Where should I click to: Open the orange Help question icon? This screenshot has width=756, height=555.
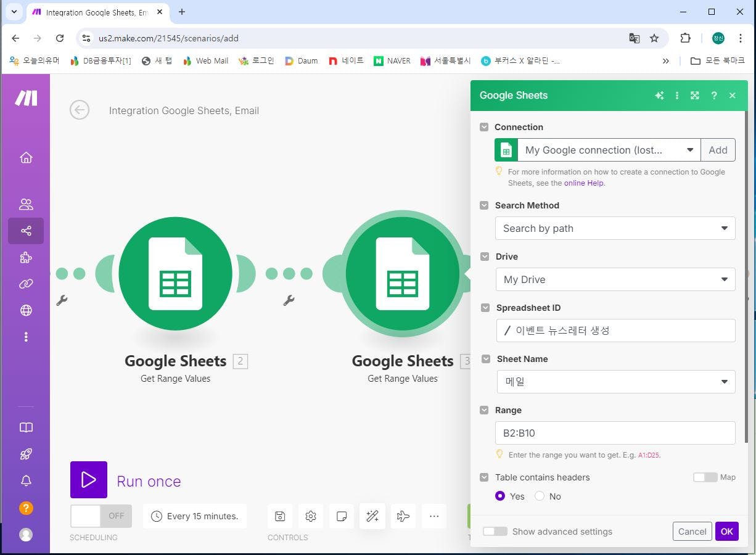(26, 508)
